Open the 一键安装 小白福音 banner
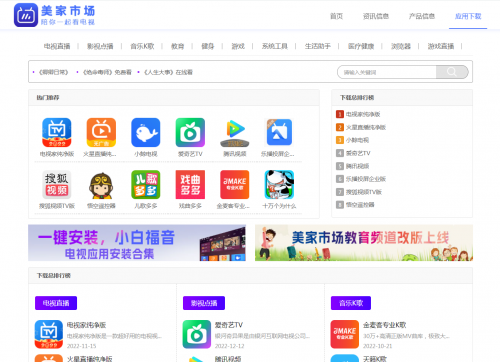The height and width of the screenshot is (362, 500). 137,243
